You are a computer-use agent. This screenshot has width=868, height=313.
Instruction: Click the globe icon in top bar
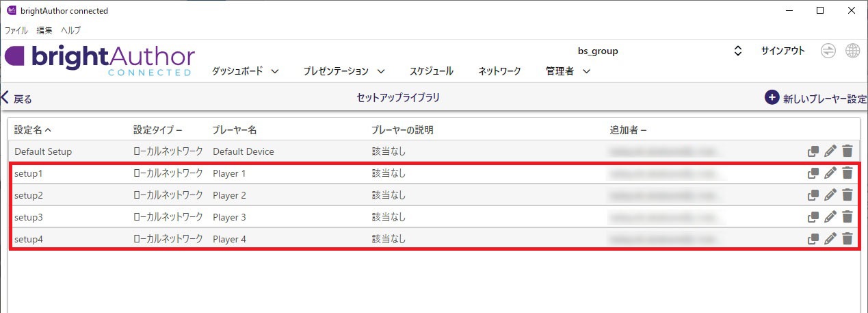[x=852, y=51]
